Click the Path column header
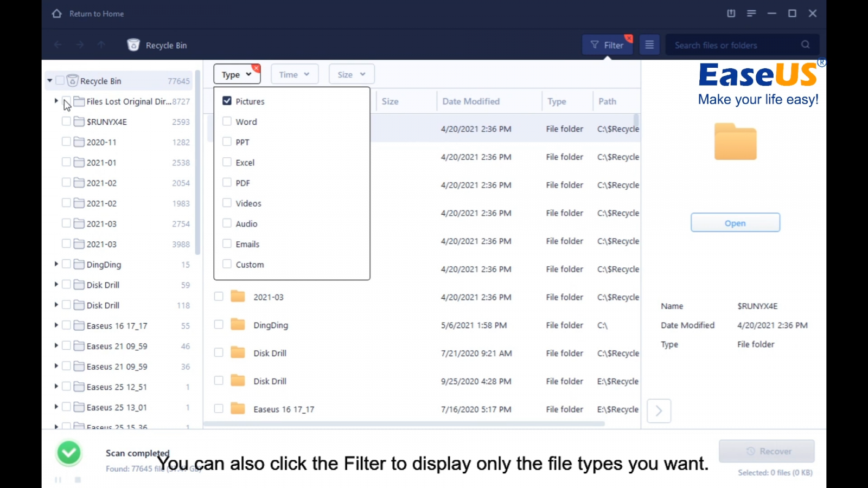The height and width of the screenshot is (488, 868). tap(607, 101)
